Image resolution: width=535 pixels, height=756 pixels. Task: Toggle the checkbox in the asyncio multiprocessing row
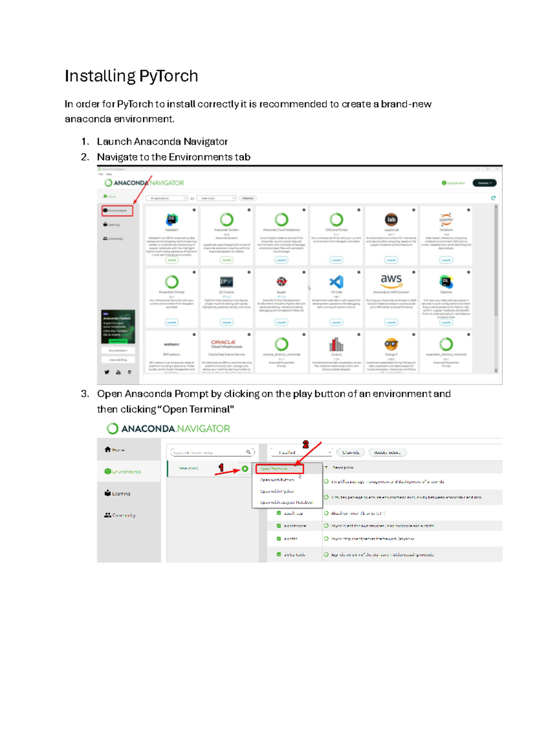click(279, 555)
